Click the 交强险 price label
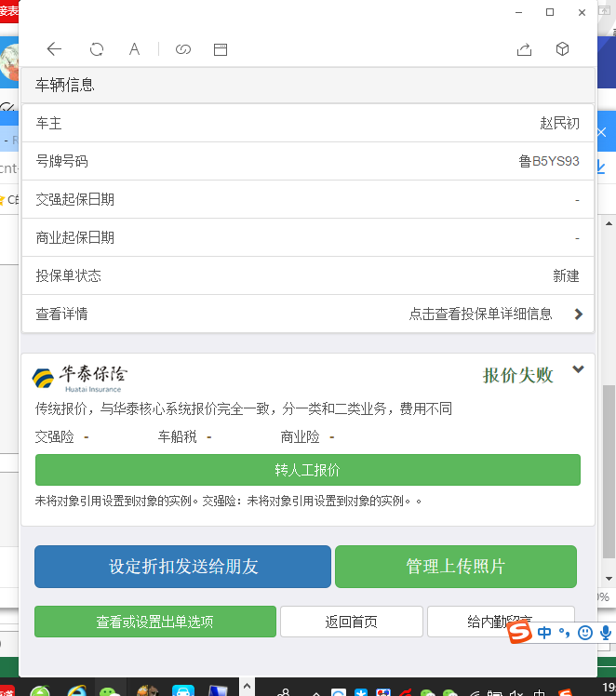 point(55,436)
